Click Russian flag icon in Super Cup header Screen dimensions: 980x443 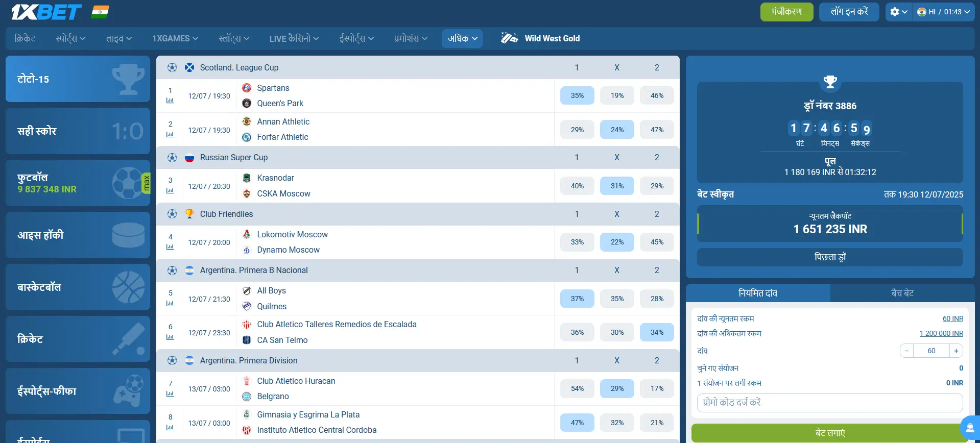(x=189, y=158)
